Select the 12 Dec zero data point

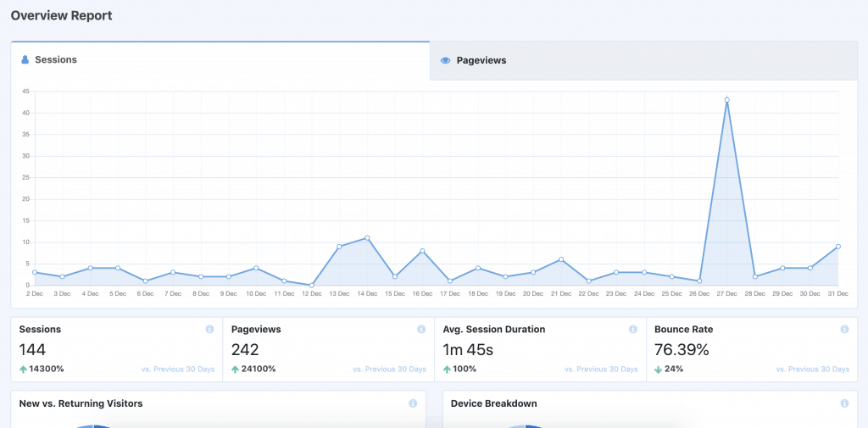coord(312,285)
